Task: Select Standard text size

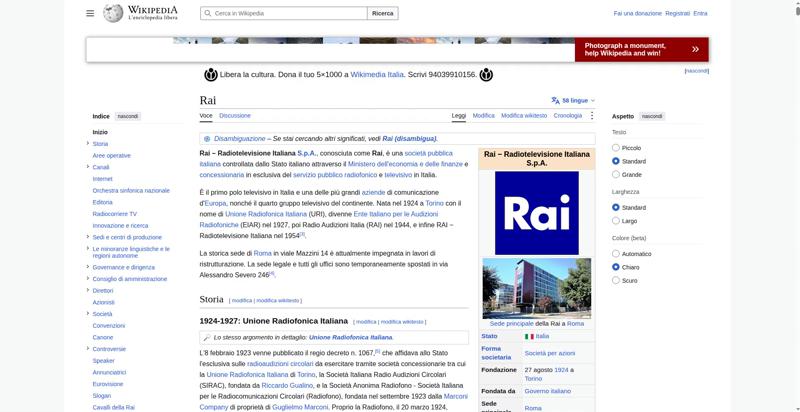Action: [616, 161]
